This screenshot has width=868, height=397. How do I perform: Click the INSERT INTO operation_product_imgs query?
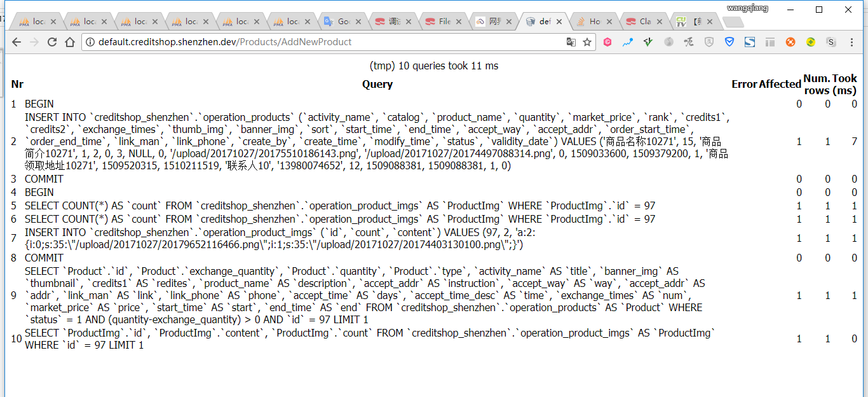(x=280, y=239)
